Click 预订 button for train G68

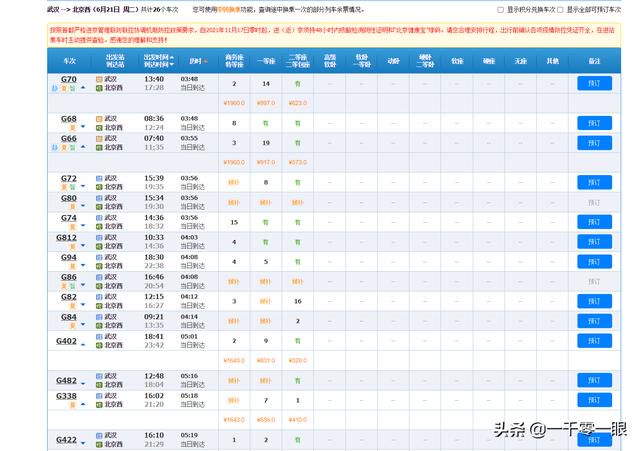point(594,123)
